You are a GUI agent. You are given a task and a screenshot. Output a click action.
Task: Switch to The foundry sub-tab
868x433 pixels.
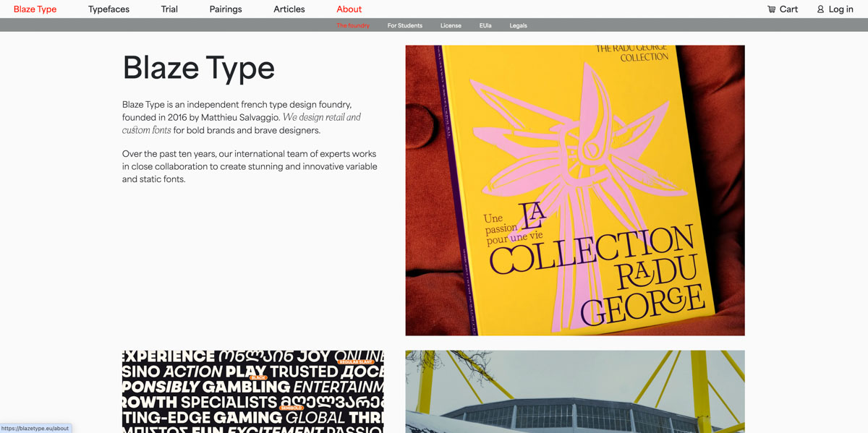(353, 25)
